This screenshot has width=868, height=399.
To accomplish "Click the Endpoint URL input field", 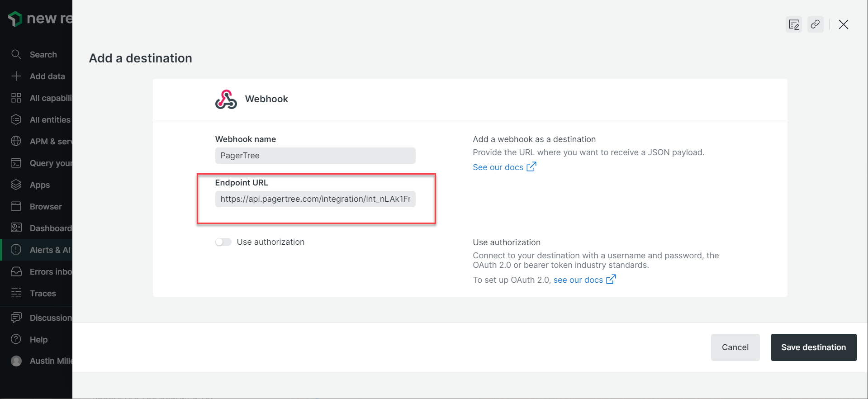I will 315,199.
